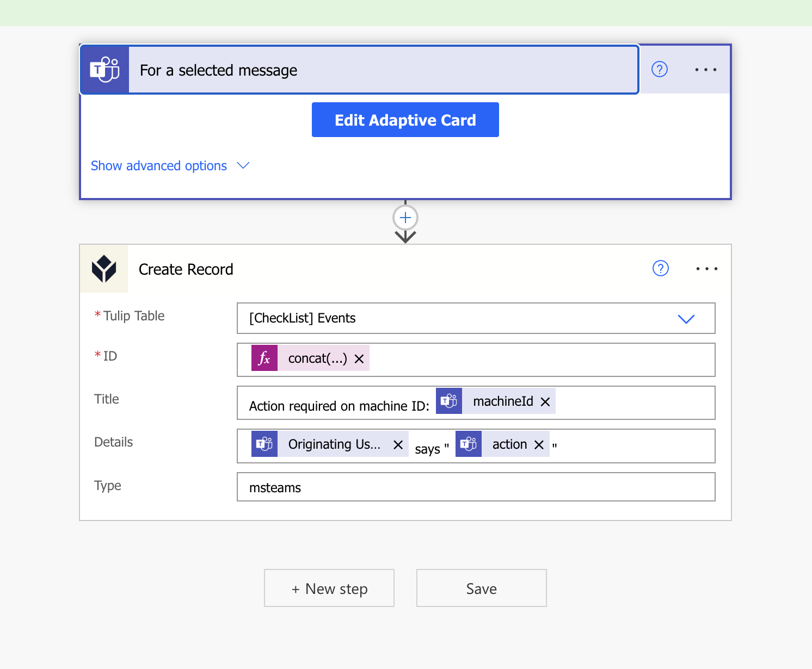Screen dimensions: 812x669
Task: Click the Save button
Action: [481, 588]
